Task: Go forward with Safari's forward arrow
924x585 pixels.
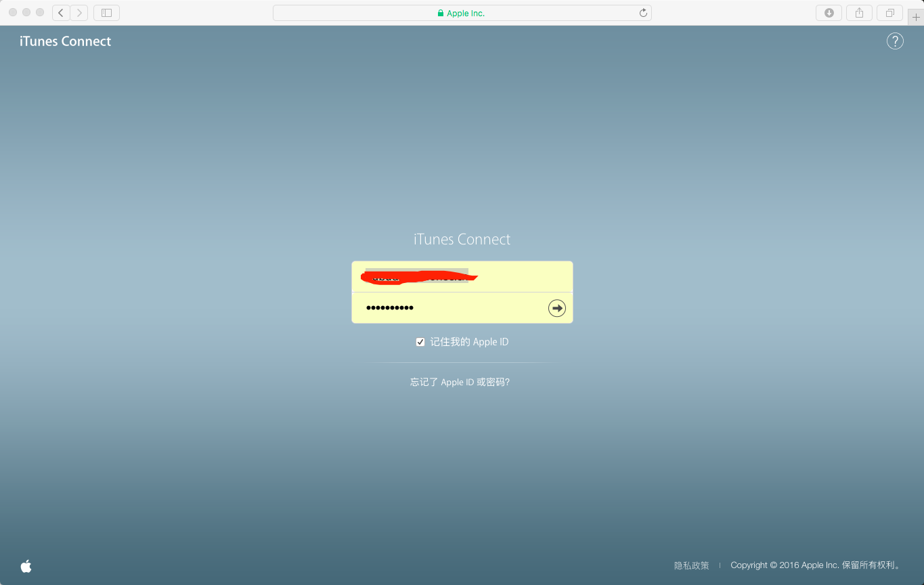Action: (x=79, y=13)
